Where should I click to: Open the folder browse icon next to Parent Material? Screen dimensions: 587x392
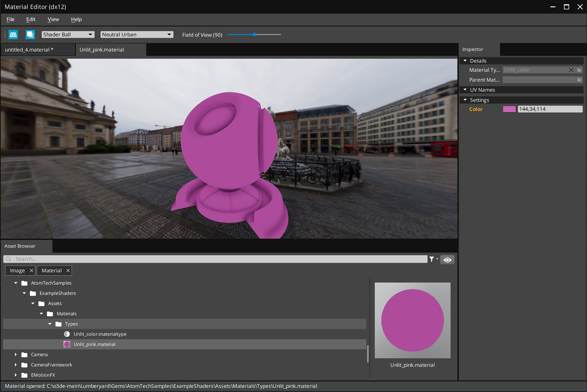(579, 80)
